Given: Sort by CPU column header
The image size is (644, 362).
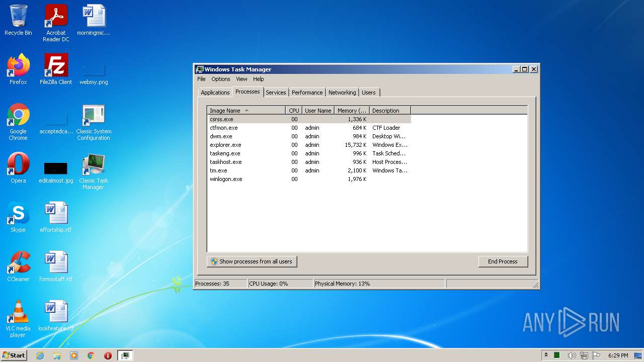Looking at the screenshot, I should tap(294, 111).
